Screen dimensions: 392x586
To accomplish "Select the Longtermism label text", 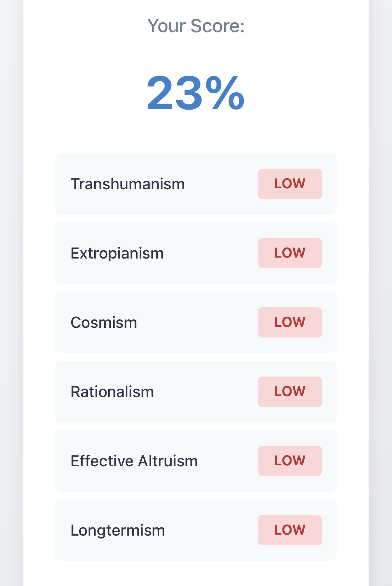I will [x=118, y=530].
